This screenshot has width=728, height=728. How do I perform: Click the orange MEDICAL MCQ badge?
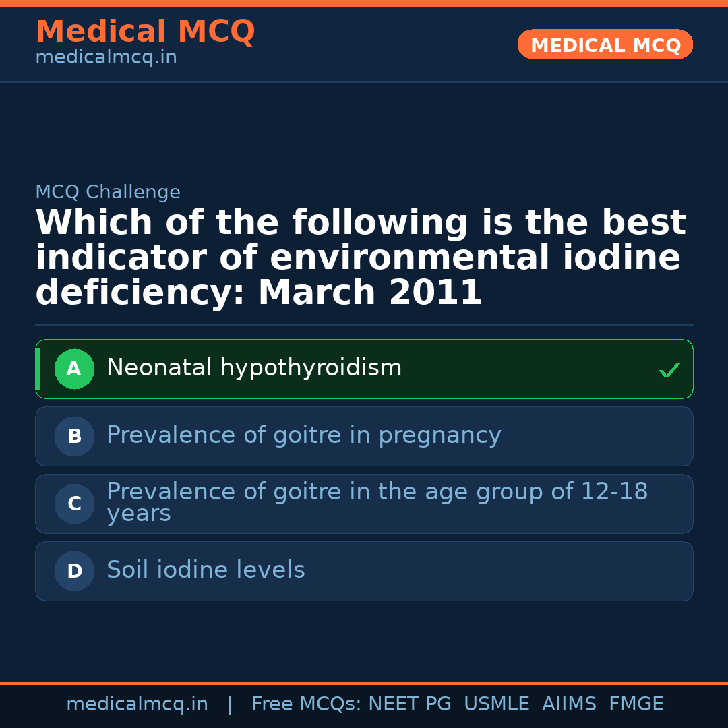coord(605,45)
